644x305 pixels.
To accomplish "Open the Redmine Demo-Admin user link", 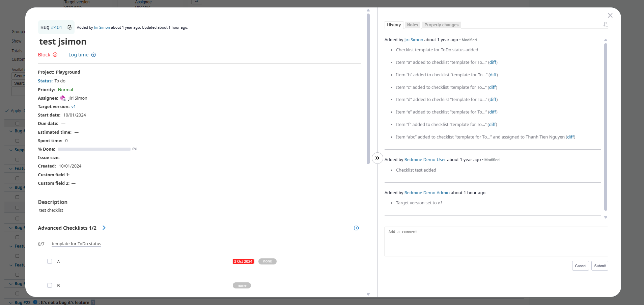I will (427, 193).
